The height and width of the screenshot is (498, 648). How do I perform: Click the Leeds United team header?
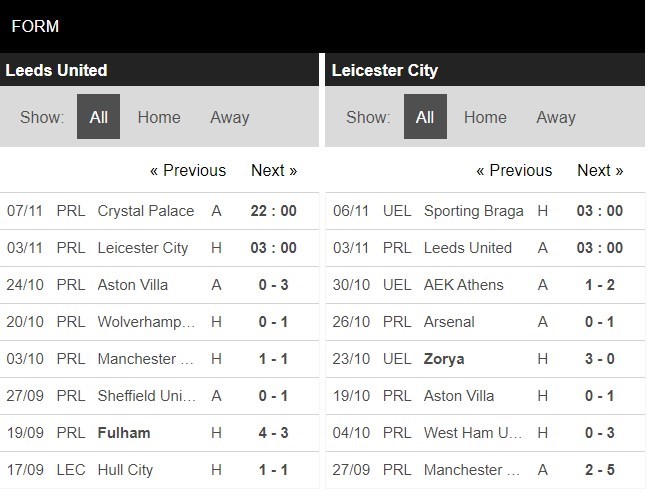(57, 70)
